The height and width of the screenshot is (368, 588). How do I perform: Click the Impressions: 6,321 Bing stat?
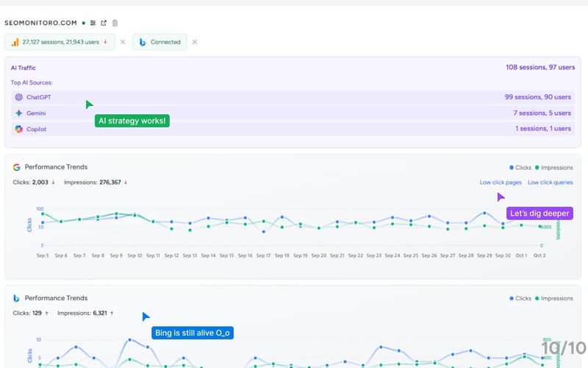coord(82,314)
